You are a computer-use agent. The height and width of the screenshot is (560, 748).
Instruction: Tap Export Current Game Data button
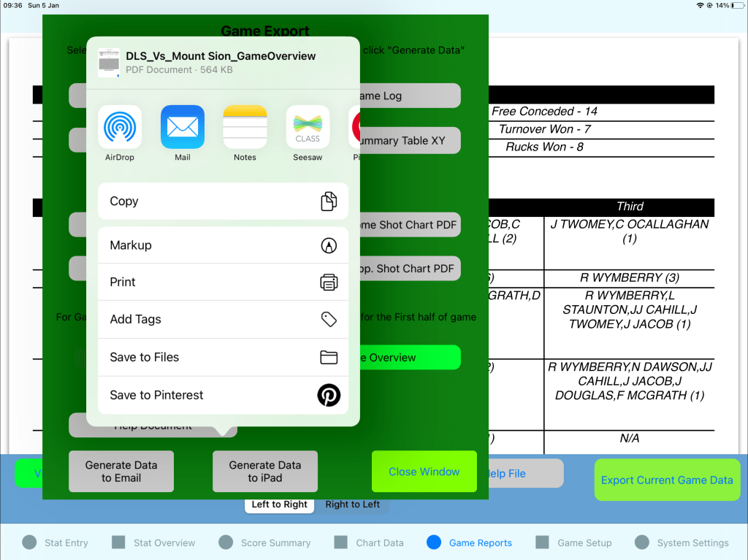click(667, 480)
